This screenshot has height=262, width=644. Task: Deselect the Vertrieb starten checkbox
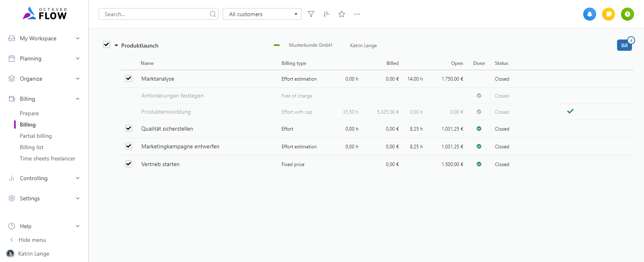coord(129,164)
